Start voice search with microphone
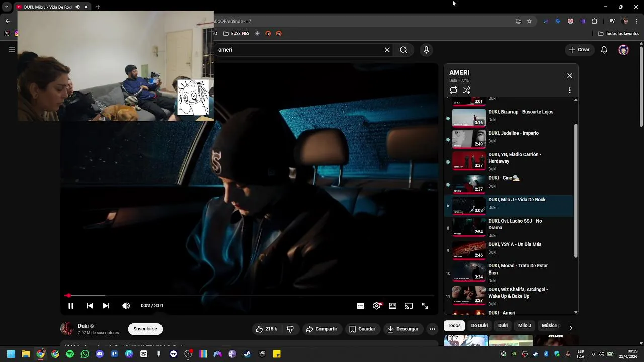This screenshot has height=362, width=644. coord(426,50)
